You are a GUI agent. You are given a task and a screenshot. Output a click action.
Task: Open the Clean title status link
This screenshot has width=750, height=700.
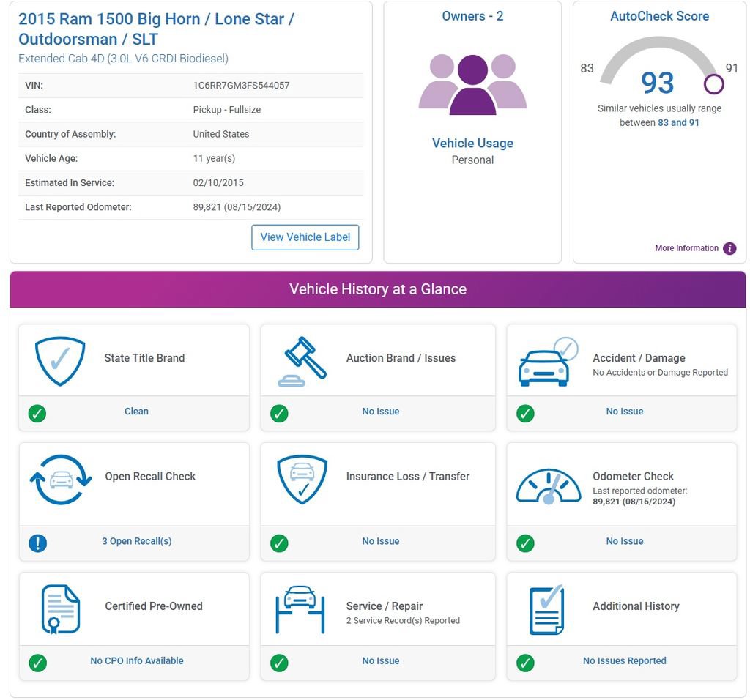coord(136,412)
